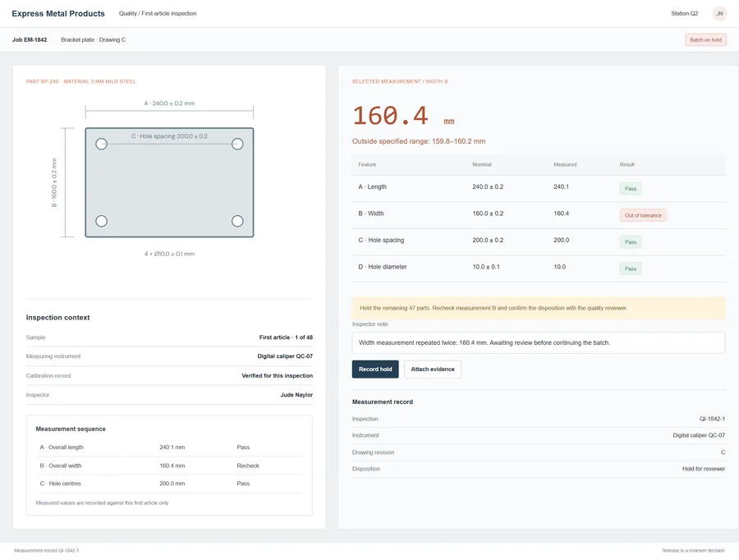Click the Measured column header
The width and height of the screenshot is (739, 560).
point(565,164)
